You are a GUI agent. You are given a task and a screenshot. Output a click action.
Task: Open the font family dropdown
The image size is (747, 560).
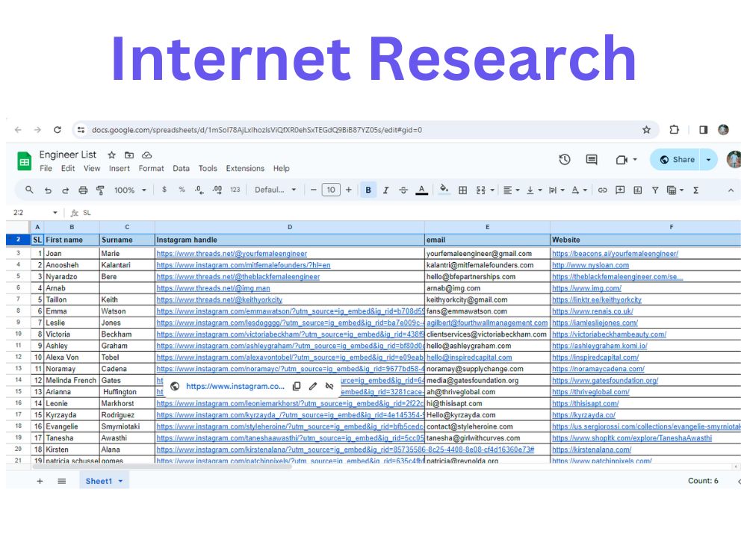coord(276,190)
